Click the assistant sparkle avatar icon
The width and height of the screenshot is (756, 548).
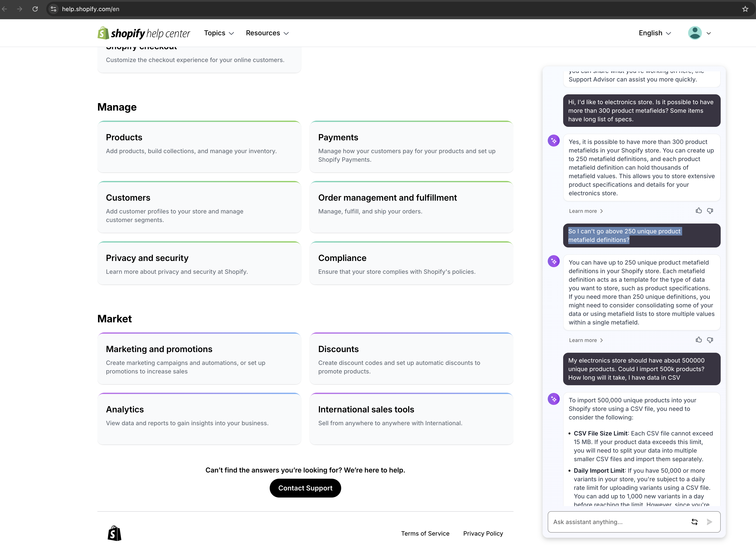pos(554,140)
